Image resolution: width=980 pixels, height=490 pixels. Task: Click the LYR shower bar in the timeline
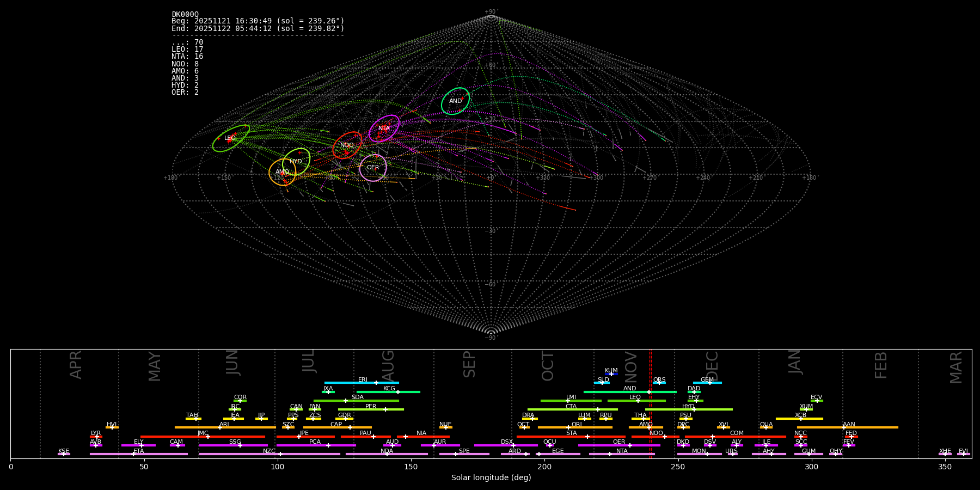(96, 436)
